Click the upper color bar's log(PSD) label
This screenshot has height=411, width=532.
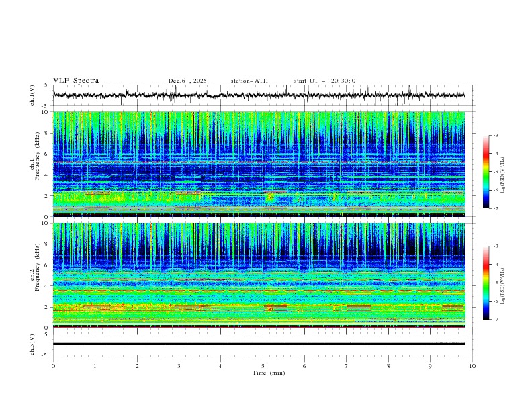tap(502, 175)
